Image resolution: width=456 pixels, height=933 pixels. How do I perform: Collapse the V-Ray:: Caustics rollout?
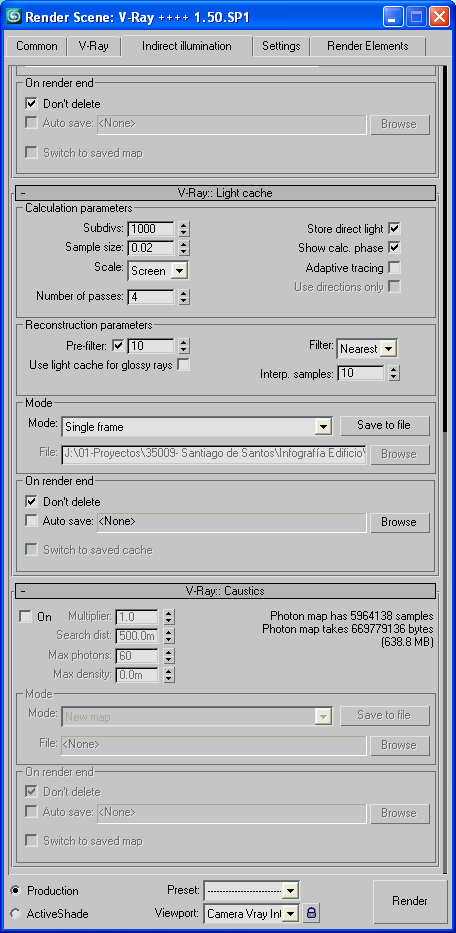[x=224, y=591]
